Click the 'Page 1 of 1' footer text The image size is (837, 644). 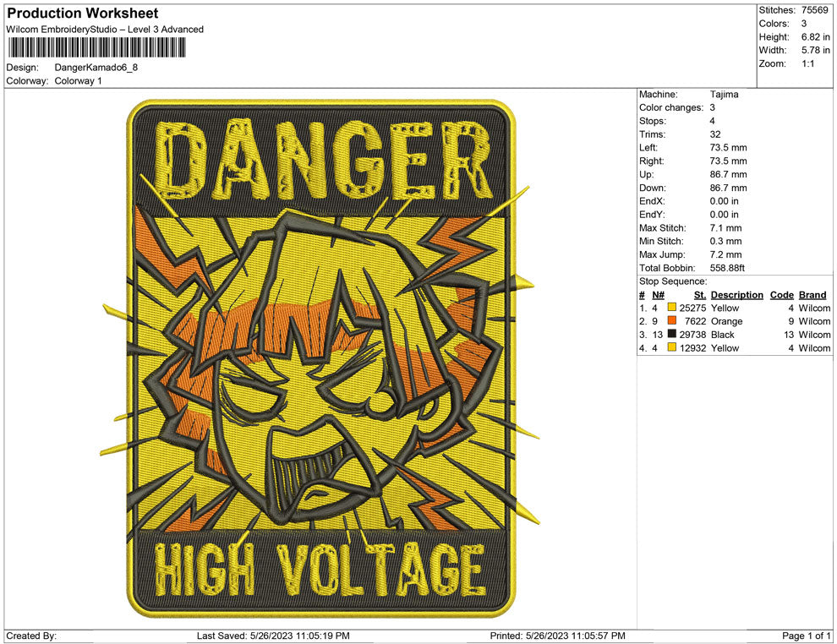click(x=806, y=636)
